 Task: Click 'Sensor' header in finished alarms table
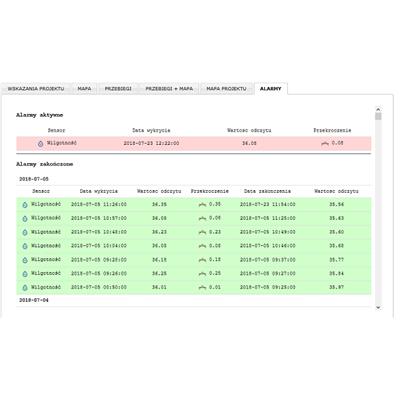(41, 191)
